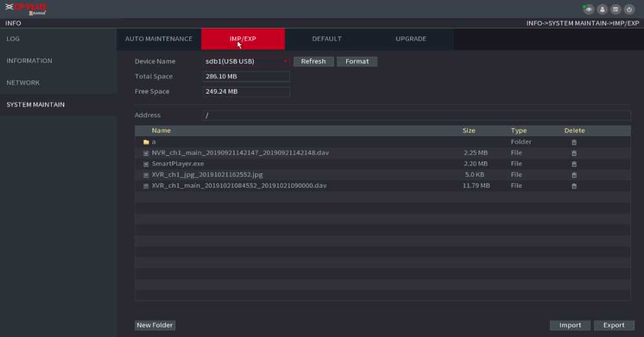The width and height of the screenshot is (644, 337).
Task: Delete the folder named a
Action: [574, 142]
